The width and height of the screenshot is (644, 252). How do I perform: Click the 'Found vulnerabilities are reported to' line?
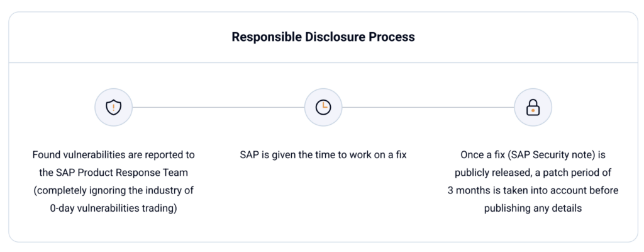pos(113,154)
